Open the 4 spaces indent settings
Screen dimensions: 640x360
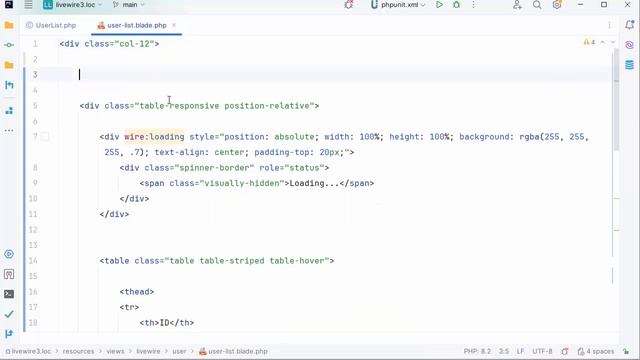pyautogui.click(x=596, y=351)
